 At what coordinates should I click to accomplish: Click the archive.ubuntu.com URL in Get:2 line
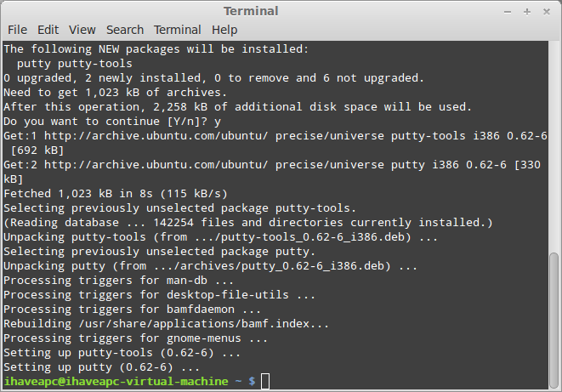point(156,165)
